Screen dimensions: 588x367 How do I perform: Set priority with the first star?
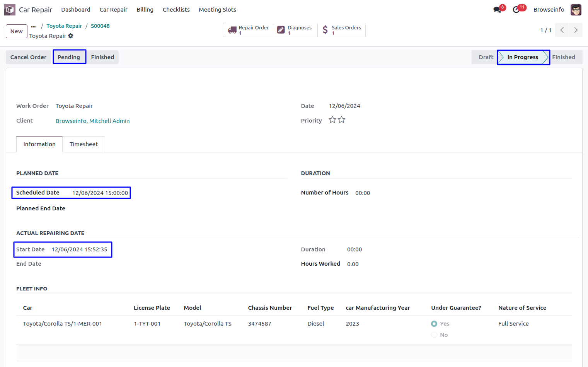coord(332,120)
